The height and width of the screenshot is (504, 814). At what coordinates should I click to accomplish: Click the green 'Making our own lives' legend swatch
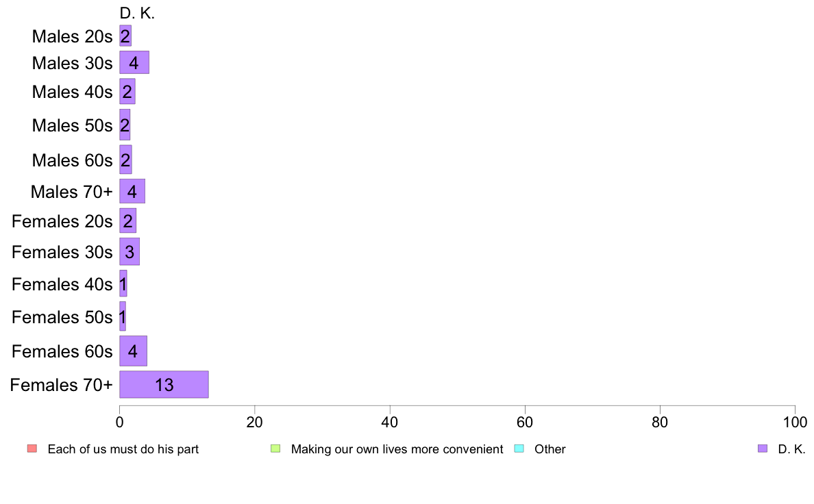275,449
